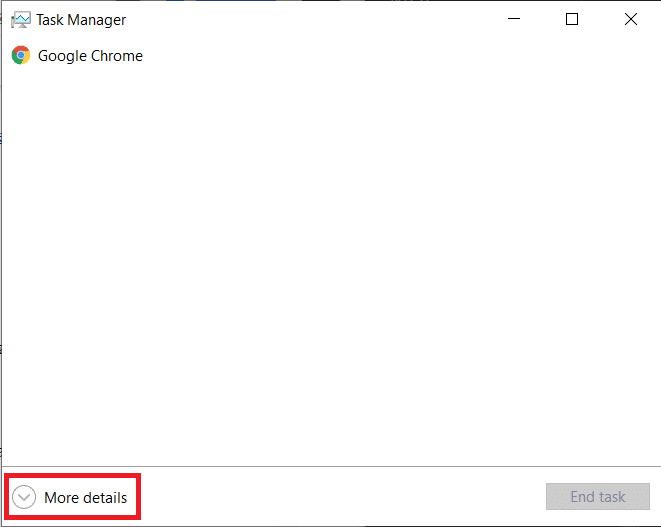The height and width of the screenshot is (527, 661).
Task: Expand Task Manager to the detailed view
Action: point(72,497)
